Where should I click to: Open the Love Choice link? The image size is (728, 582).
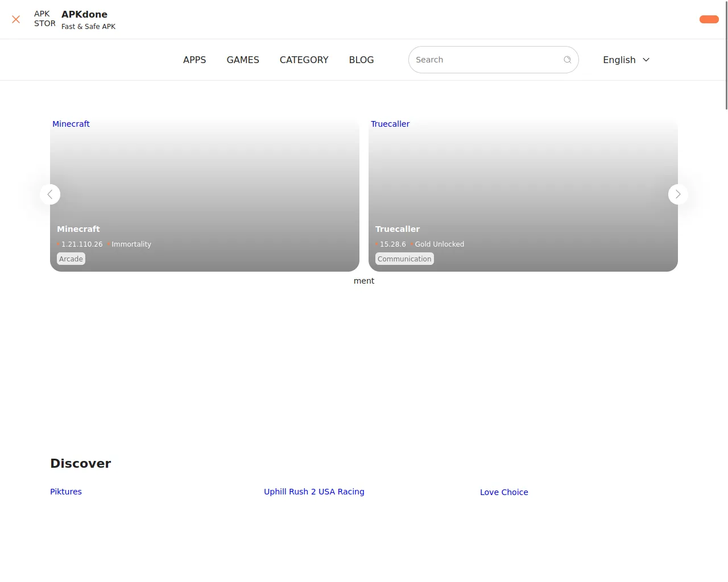coord(504,492)
